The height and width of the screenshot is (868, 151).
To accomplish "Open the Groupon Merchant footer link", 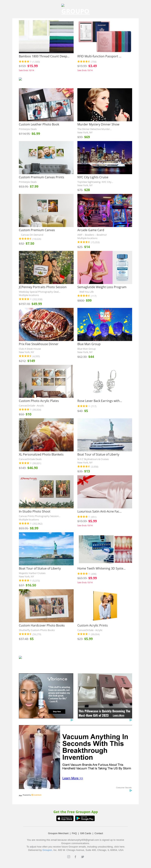I will click(x=58, y=833).
